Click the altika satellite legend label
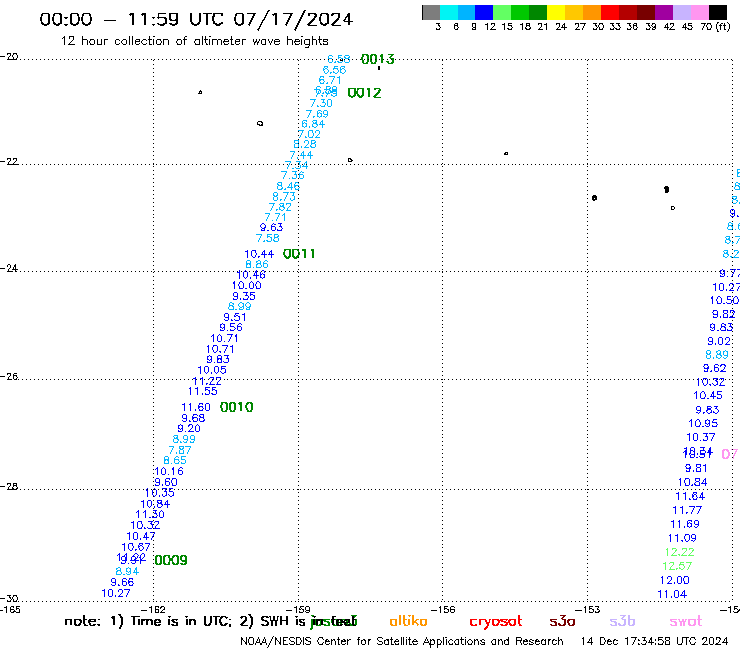 click(408, 621)
